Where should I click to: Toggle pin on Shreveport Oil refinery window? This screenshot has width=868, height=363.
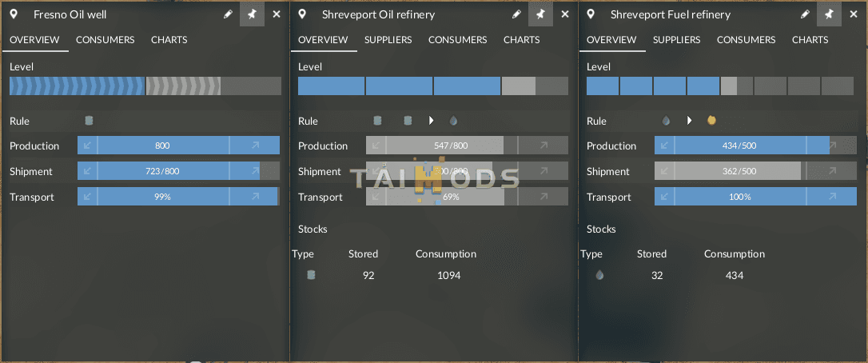(541, 14)
